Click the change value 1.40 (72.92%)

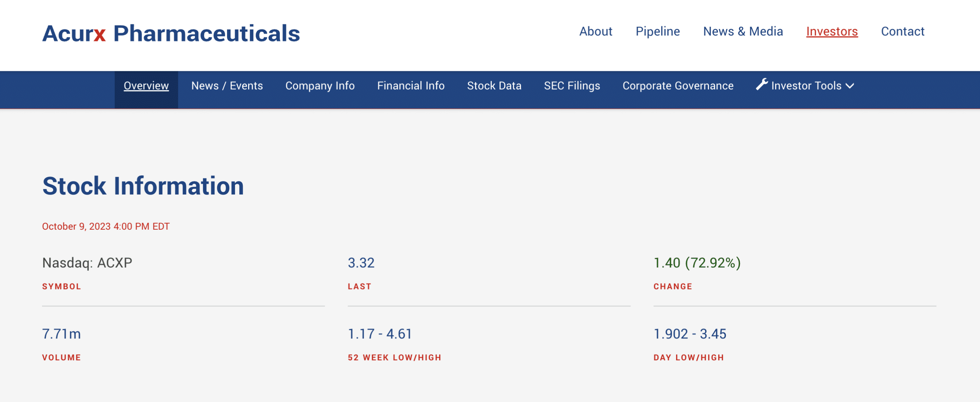697,263
